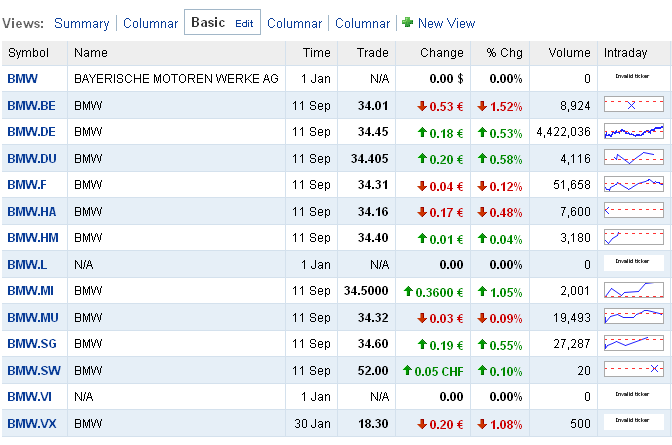Click the invalid ticker image in BMW.VX row
The image size is (672, 445).
point(633,421)
